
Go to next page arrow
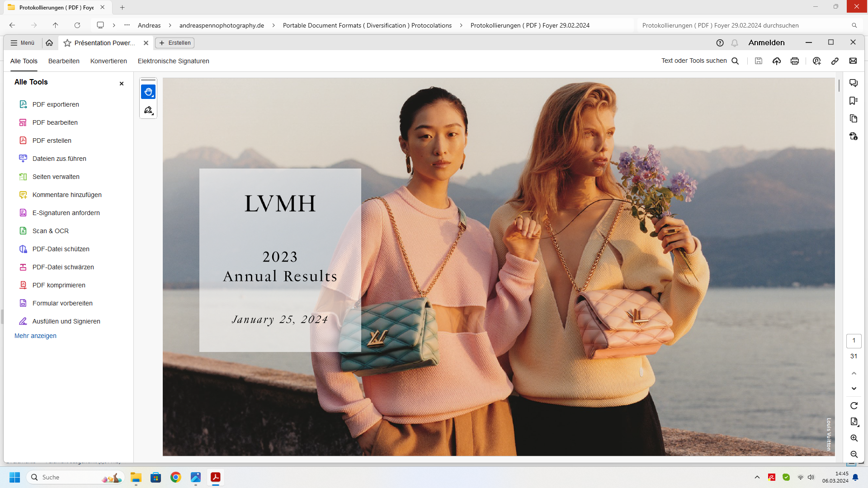point(854,389)
